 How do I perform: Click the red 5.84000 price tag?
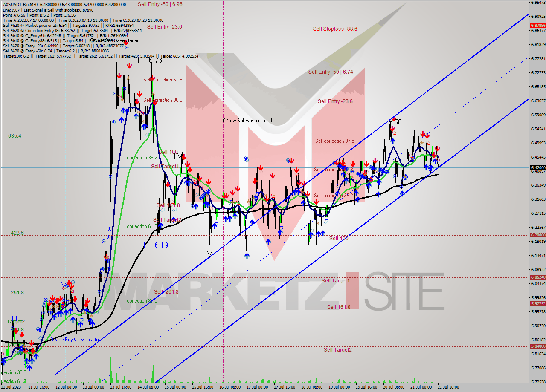click(537, 346)
